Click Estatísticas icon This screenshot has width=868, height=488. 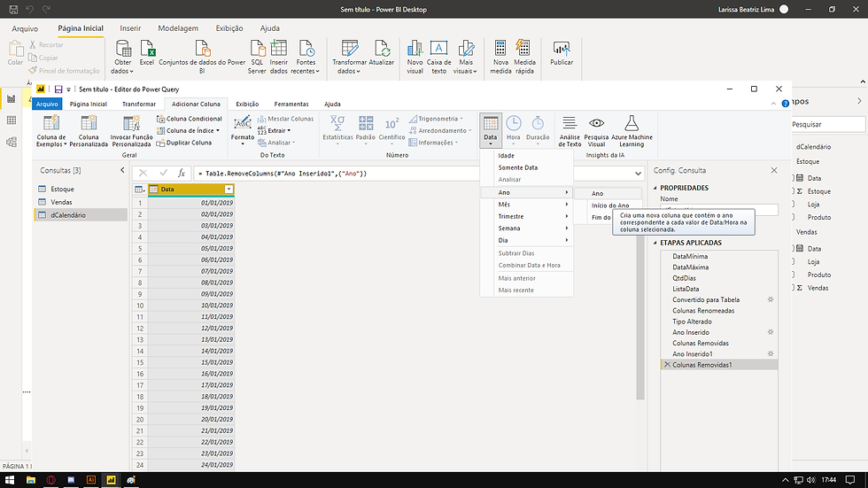[x=337, y=123]
